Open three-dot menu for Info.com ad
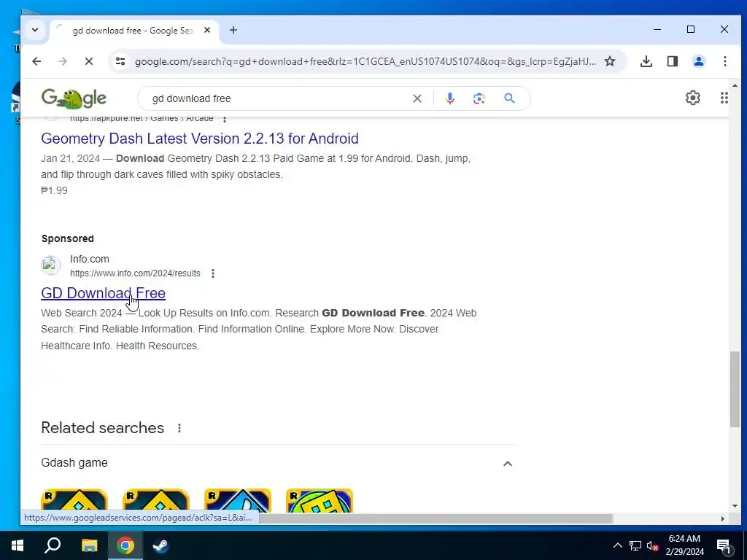The image size is (747, 560). 213,273
